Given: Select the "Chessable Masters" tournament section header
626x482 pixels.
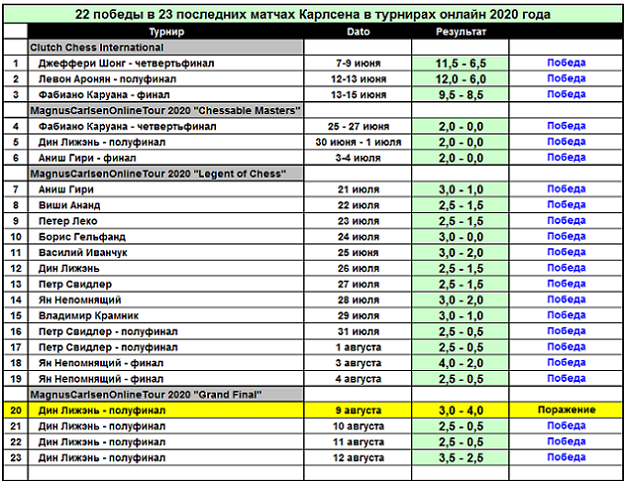Looking at the screenshot, I should (x=166, y=110).
